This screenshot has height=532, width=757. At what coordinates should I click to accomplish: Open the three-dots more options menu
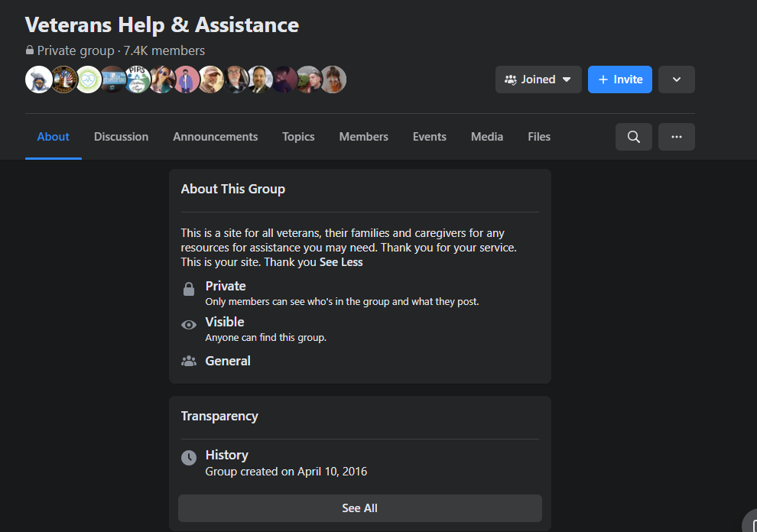(676, 137)
